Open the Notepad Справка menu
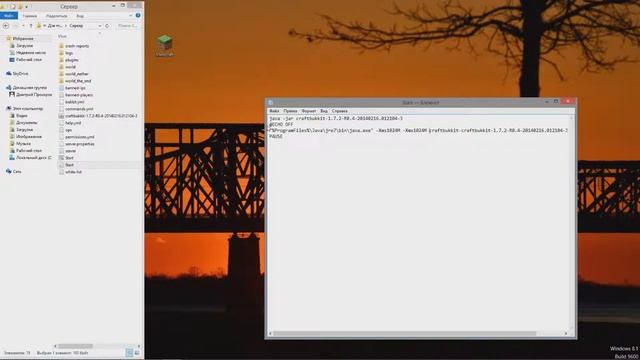The width and height of the screenshot is (640, 360). coord(339,111)
